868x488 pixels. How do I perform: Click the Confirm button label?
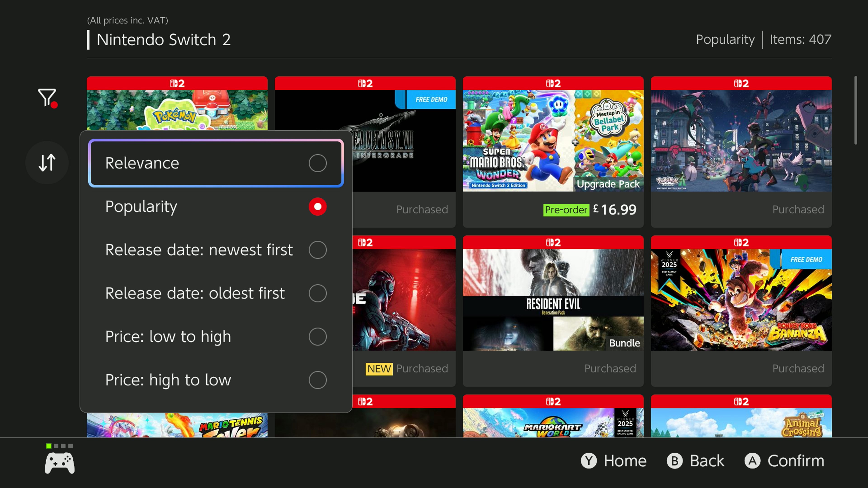(x=796, y=461)
